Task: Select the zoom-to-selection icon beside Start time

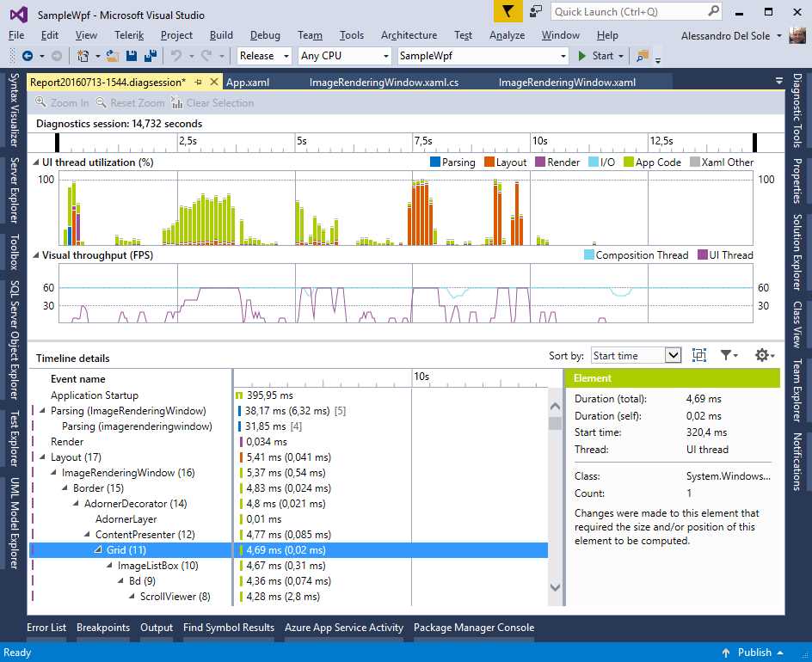Action: pos(698,355)
